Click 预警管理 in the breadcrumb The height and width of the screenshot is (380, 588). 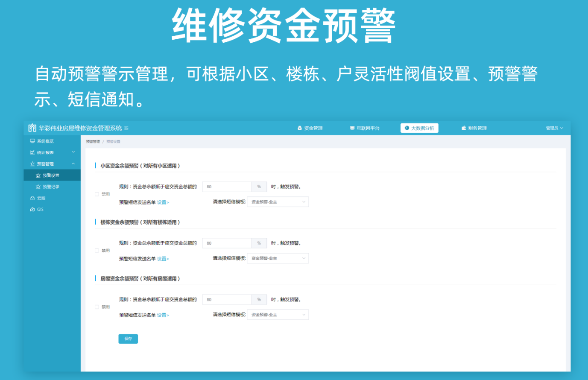(93, 141)
